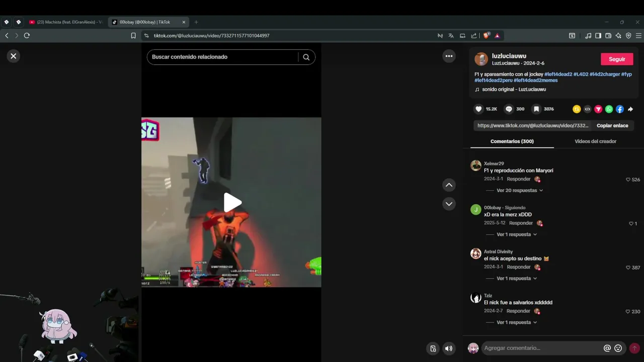This screenshot has width=644, height=362.
Task: Expand replies under Tziz comment
Action: tap(517, 322)
